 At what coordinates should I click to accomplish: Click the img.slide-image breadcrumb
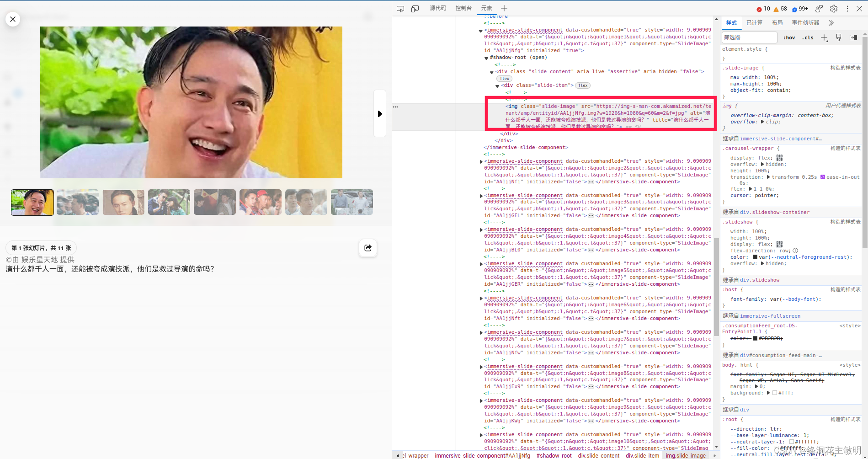686,456
